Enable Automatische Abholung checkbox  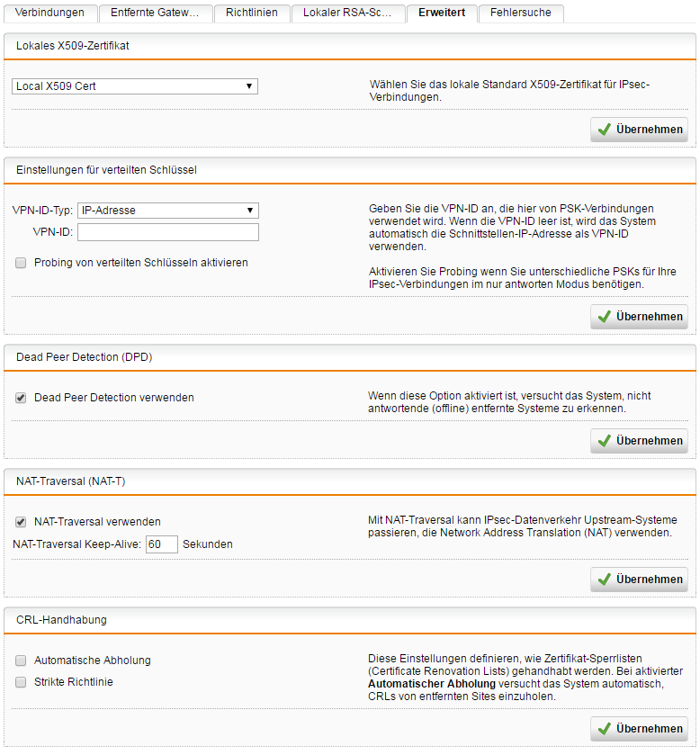pos(21,661)
